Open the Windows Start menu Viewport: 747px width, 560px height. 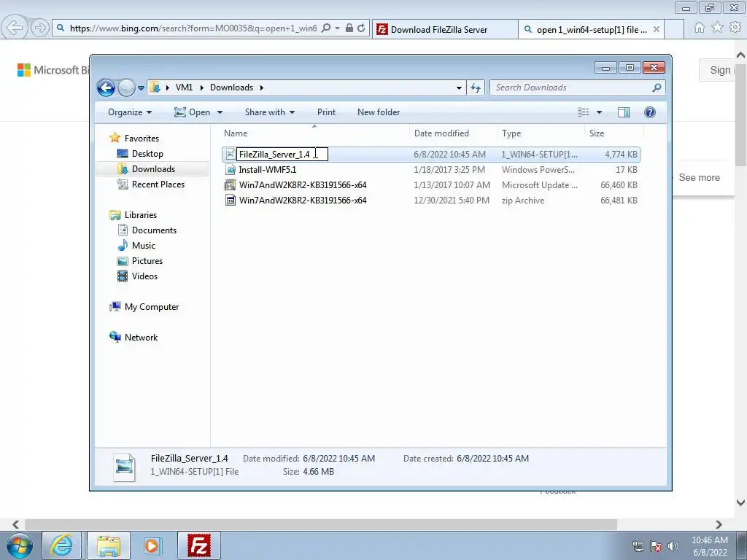coord(19,545)
